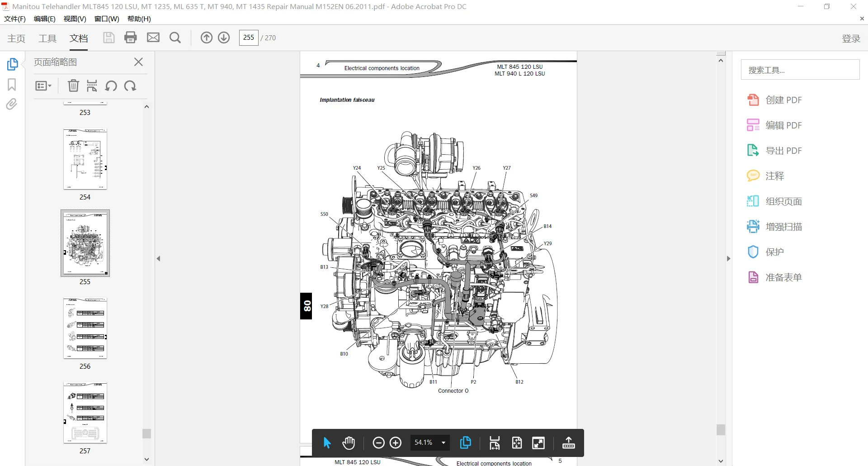Open Create PDF tool
Viewport: 868px width, 466px height.
pos(775,100)
